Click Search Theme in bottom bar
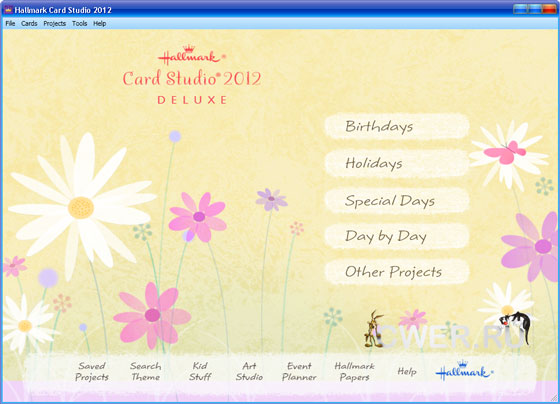 point(145,371)
